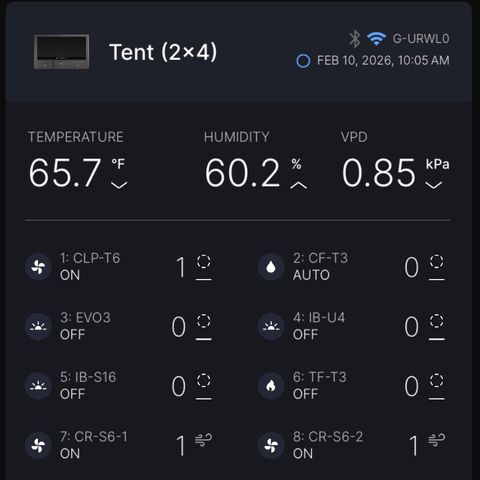The image size is (480, 480).
Task: Click the OFF status under IB-S16
Action: pyautogui.click(x=72, y=394)
